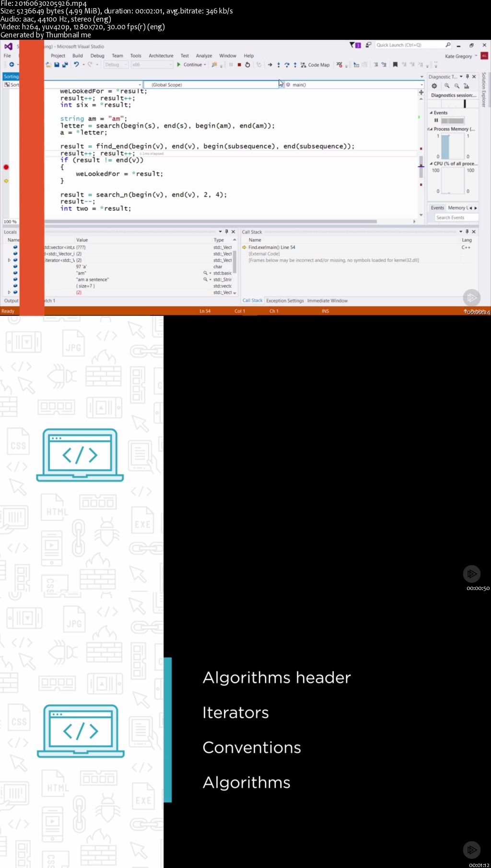This screenshot has width=491, height=868.
Task: Open the x86 platform dropdown
Action: click(152, 65)
